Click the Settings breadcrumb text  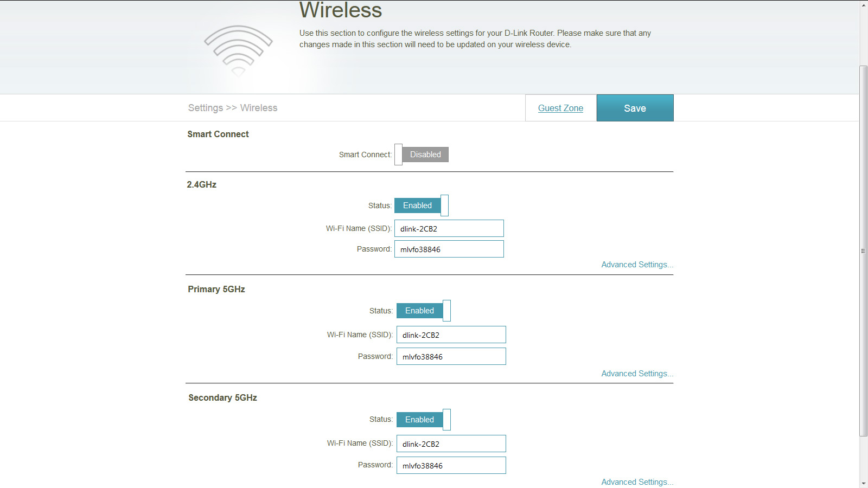(x=205, y=108)
